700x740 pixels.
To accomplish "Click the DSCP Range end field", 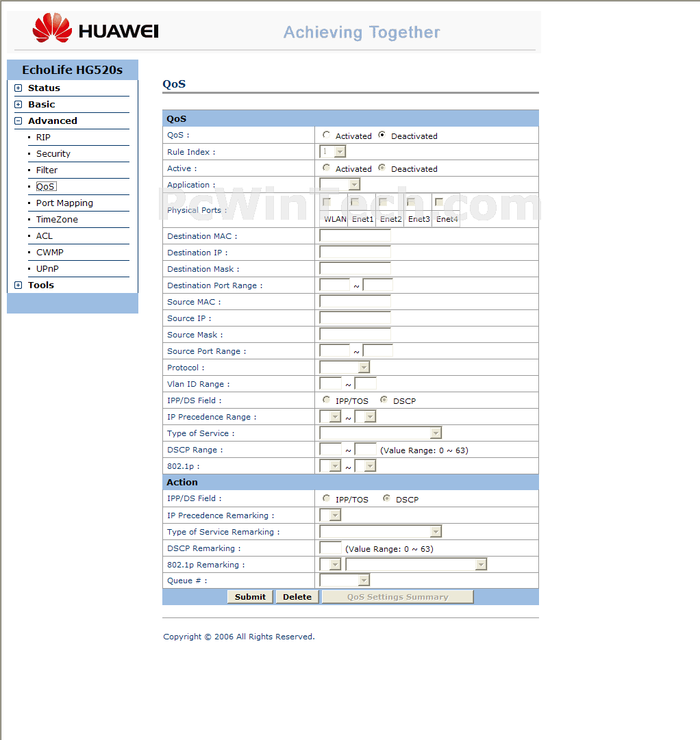I will [x=366, y=449].
